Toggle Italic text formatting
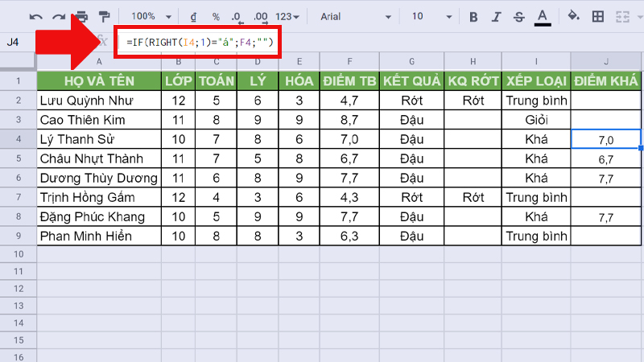Screen dimensions: 644x362 [x=496, y=16]
